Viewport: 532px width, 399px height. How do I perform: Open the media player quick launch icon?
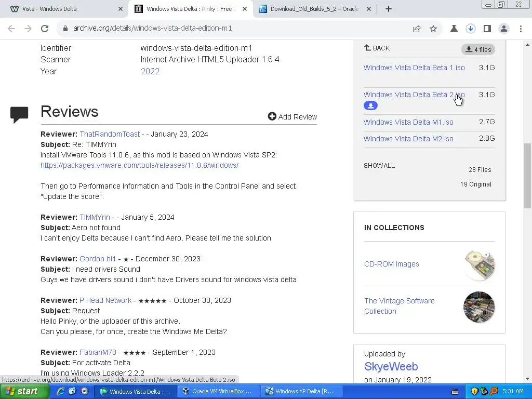85,391
